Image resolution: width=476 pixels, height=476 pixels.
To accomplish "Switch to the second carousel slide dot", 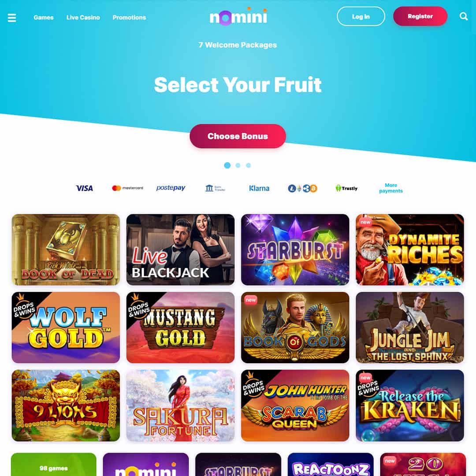I will pyautogui.click(x=238, y=165).
